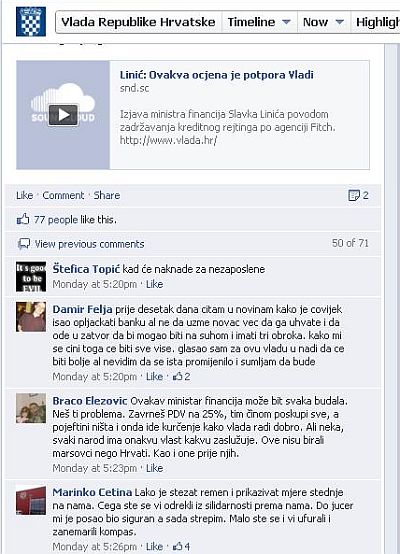Open link titled Linić: Ovakva ocjena je potpora Vladi
Viewport: 400px width, 554px height.
tap(217, 75)
